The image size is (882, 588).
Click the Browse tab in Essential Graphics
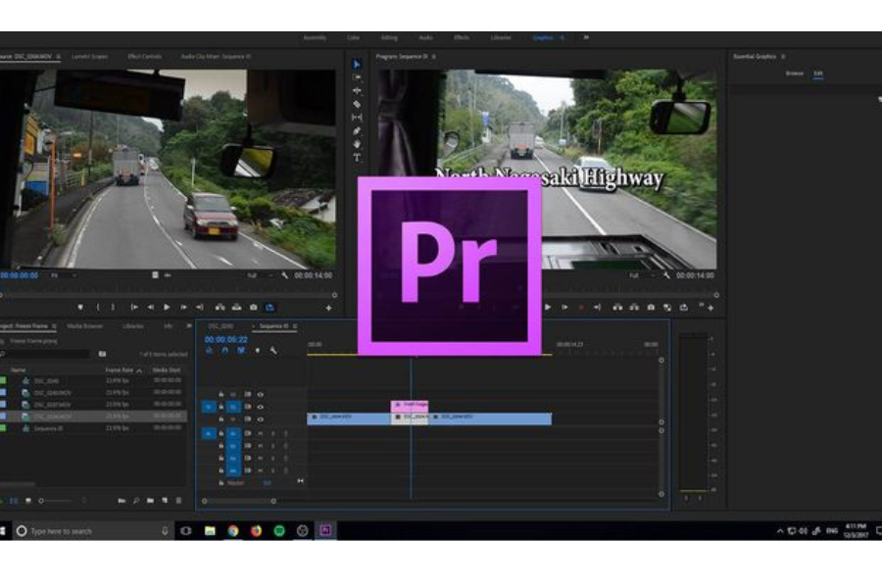click(x=794, y=73)
